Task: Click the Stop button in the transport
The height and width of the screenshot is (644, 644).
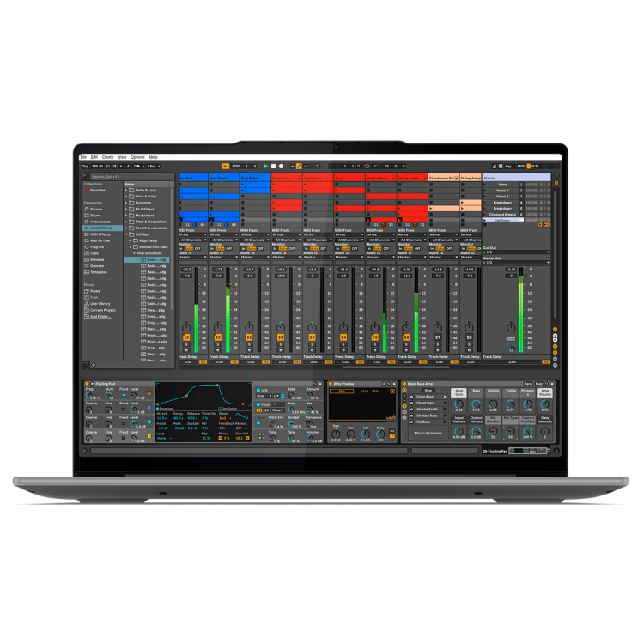Action: tap(273, 166)
